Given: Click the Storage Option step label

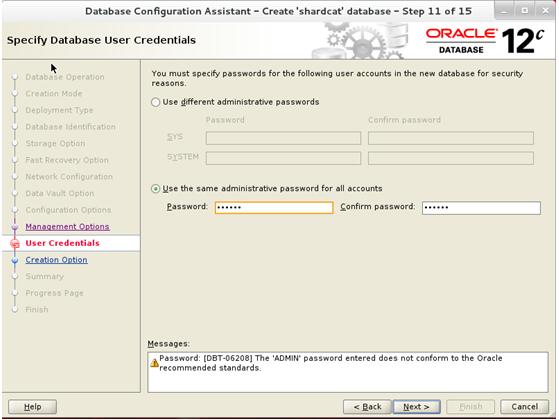Looking at the screenshot, I should point(55,143).
